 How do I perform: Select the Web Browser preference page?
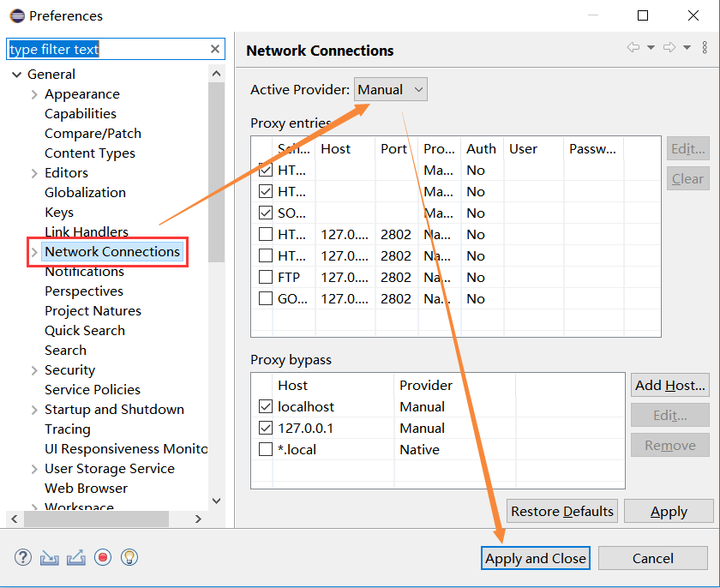click(x=87, y=488)
